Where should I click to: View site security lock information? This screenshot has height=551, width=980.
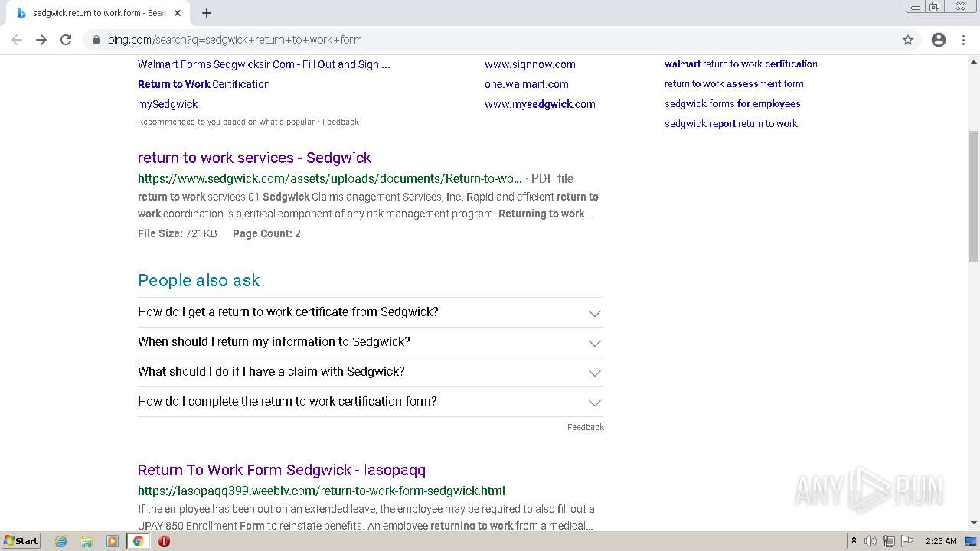click(x=96, y=40)
